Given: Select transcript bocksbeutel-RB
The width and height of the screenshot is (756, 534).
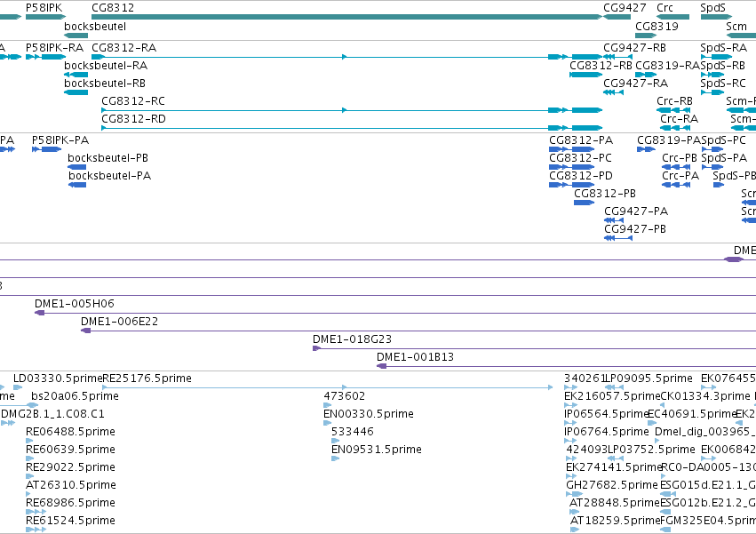Looking at the screenshot, I should tap(105, 84).
